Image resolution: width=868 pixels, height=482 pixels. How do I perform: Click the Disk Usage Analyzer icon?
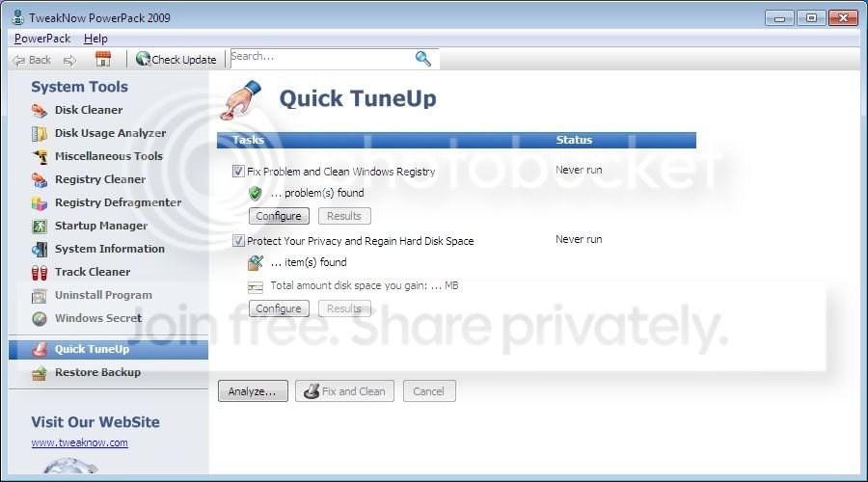click(x=40, y=133)
